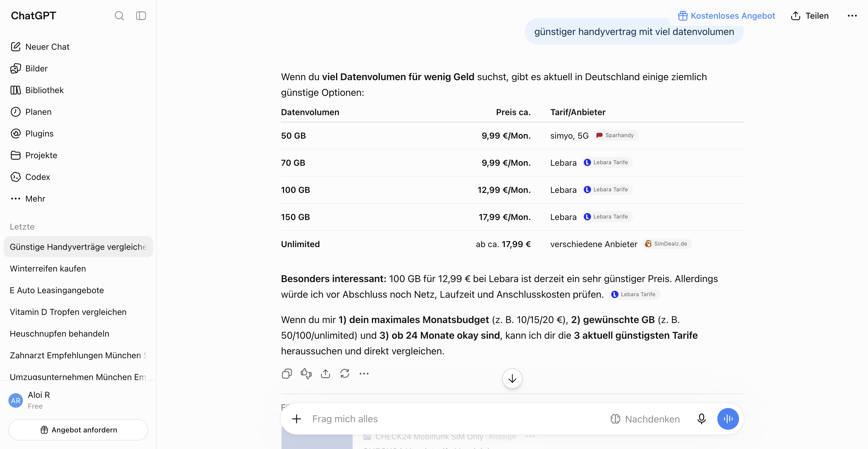Open the conversation options ellipsis at top right
The image size is (868, 449).
[852, 16]
